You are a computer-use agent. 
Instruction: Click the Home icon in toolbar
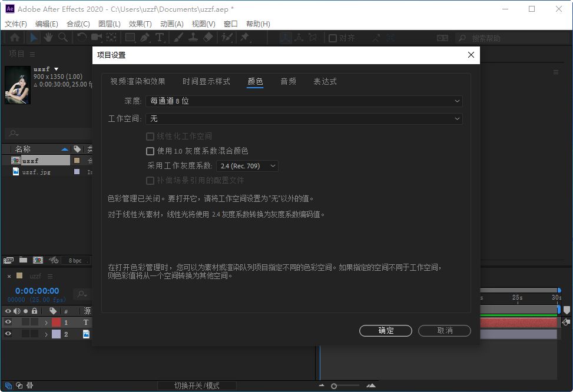pos(15,38)
